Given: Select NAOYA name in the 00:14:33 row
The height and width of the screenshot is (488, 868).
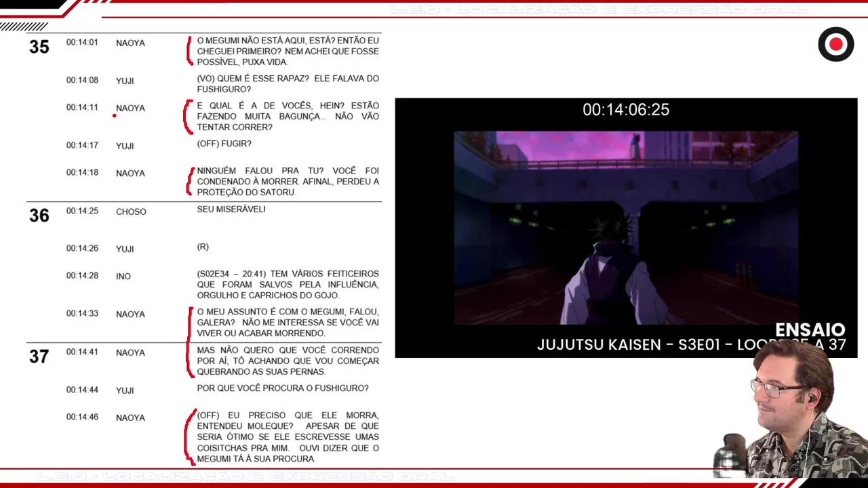Looking at the screenshot, I should pyautogui.click(x=130, y=314).
